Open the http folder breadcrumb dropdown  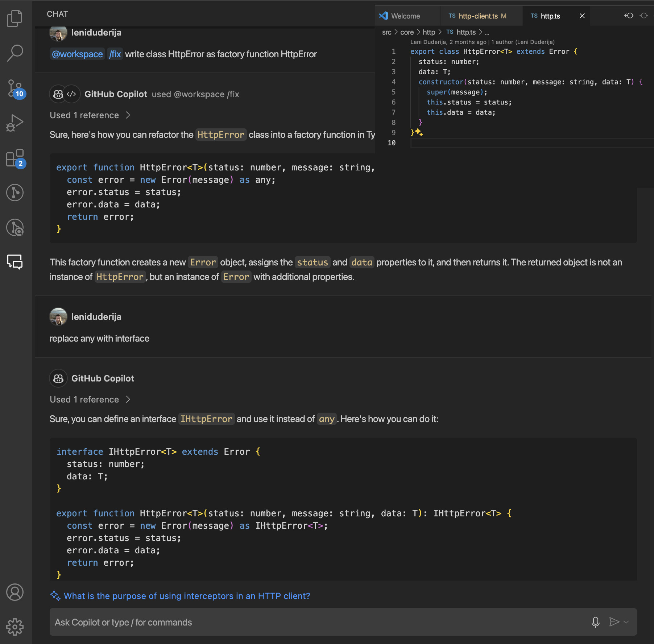click(x=429, y=32)
